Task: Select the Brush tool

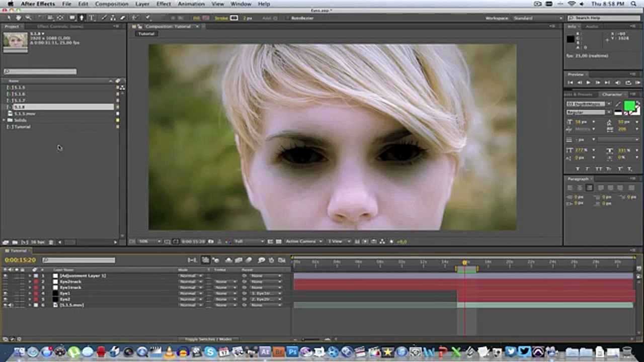Action: click(104, 18)
